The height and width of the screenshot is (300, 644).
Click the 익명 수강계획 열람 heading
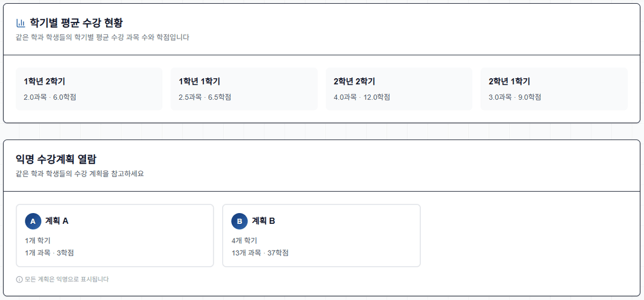coord(56,159)
